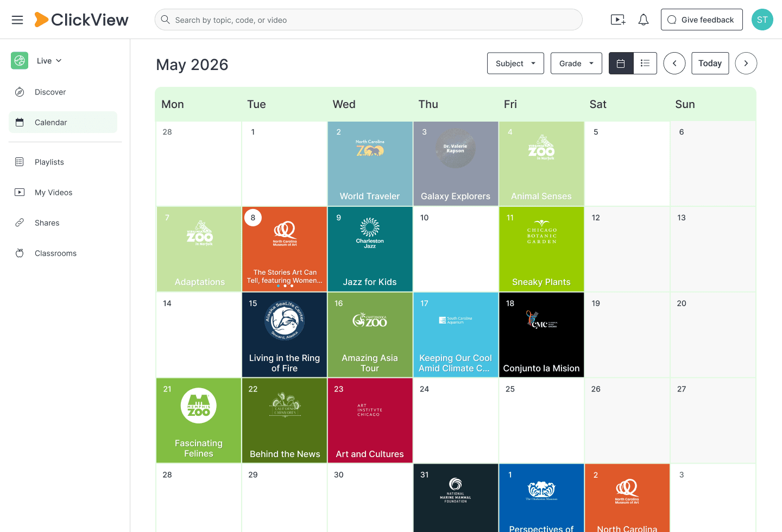This screenshot has height=532, width=782.
Task: Open Classrooms in the sidebar
Action: [x=63, y=253]
